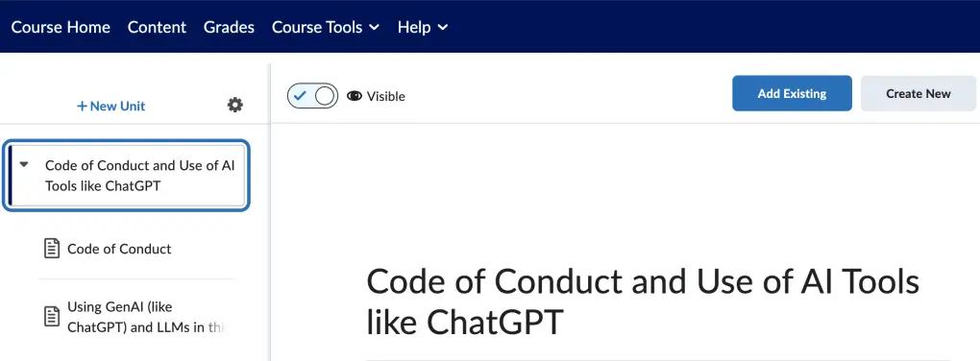980x361 pixels.
Task: Click the plus icon in New Unit
Action: [x=82, y=107]
